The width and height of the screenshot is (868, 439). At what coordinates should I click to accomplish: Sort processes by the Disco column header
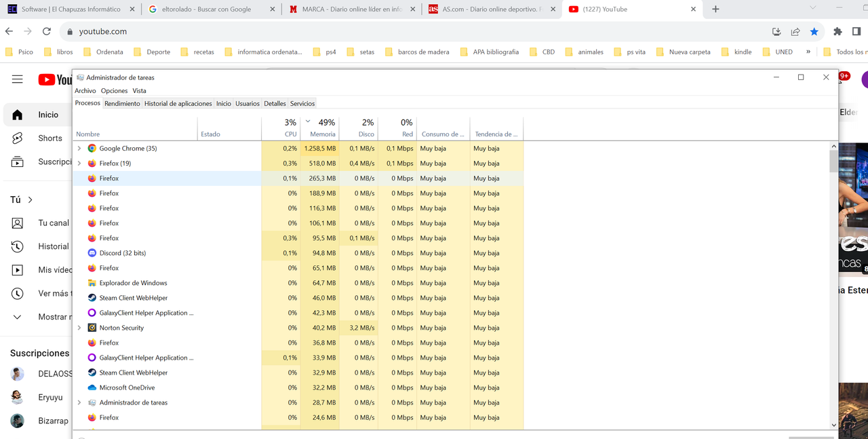click(x=358, y=128)
